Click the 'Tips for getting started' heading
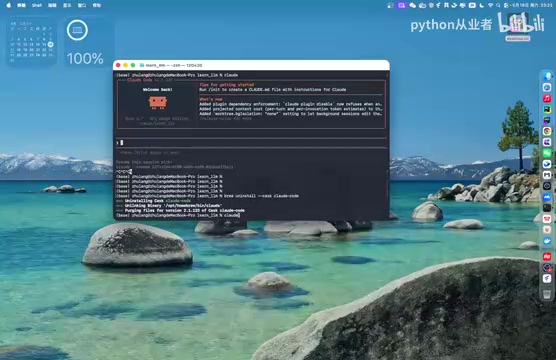 click(227, 85)
